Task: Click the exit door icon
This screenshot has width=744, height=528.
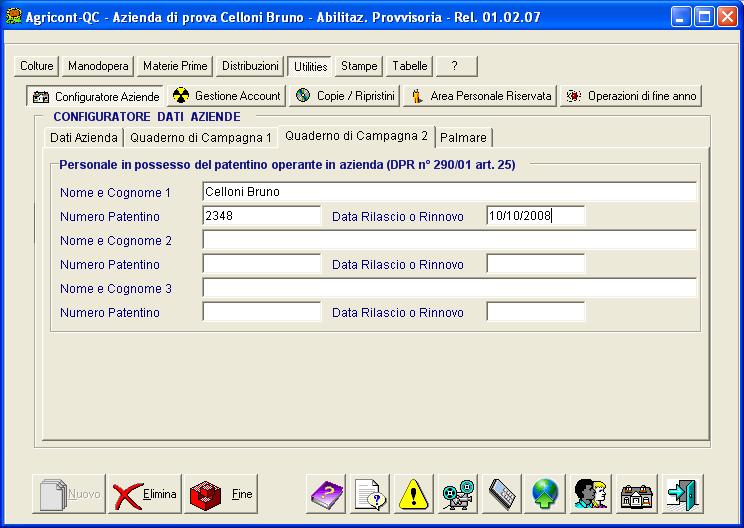Action: coord(684,493)
